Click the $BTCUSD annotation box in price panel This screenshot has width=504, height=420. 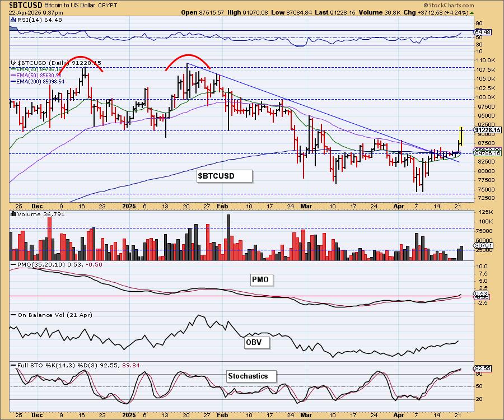(225, 176)
